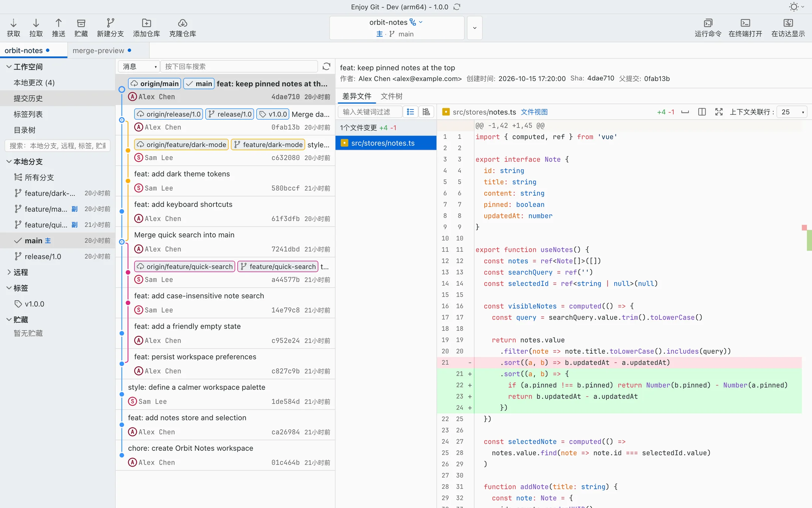
Task: Toggle side-by-side split diff view
Action: click(701, 112)
